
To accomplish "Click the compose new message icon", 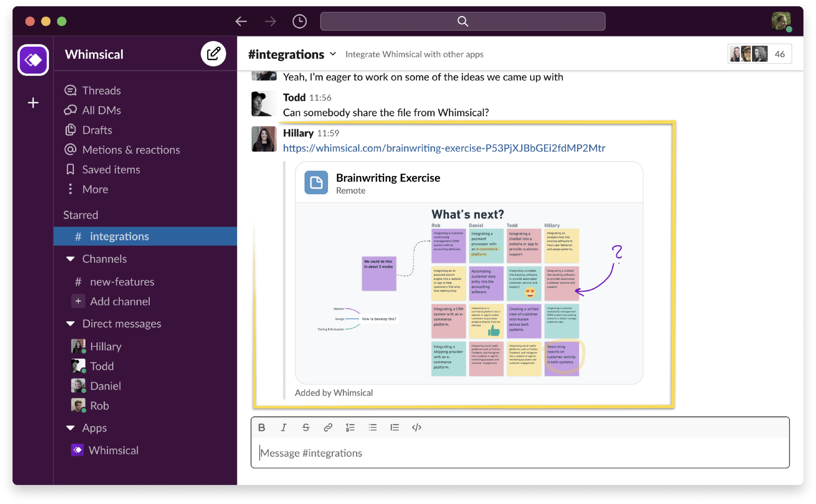I will tap(213, 54).
